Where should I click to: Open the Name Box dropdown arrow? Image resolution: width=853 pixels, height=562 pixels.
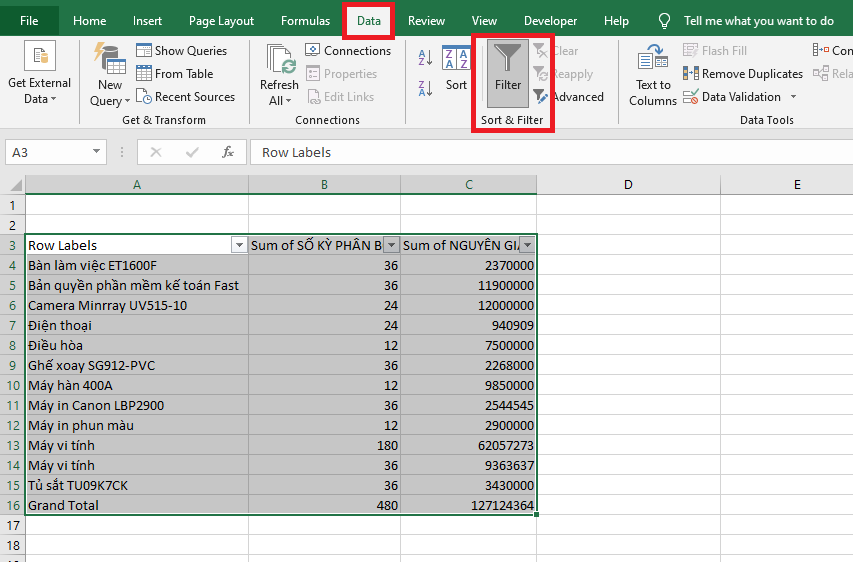point(97,152)
